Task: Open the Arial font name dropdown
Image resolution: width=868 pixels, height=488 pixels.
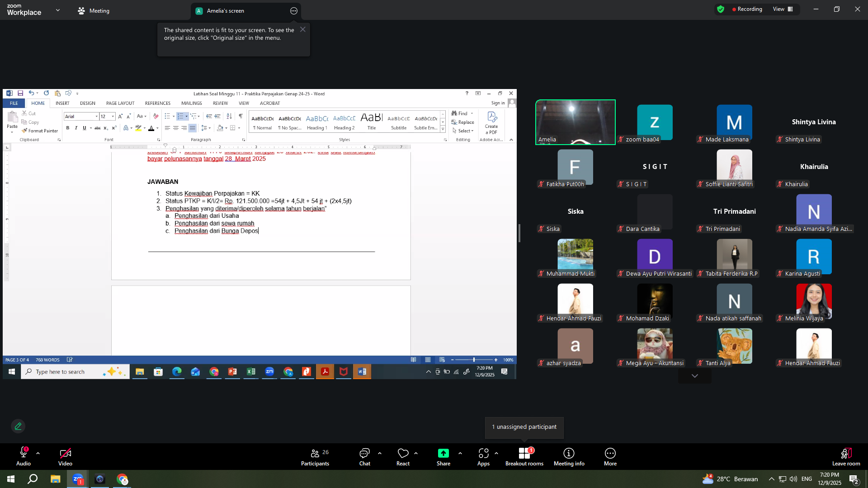Action: tap(96, 117)
